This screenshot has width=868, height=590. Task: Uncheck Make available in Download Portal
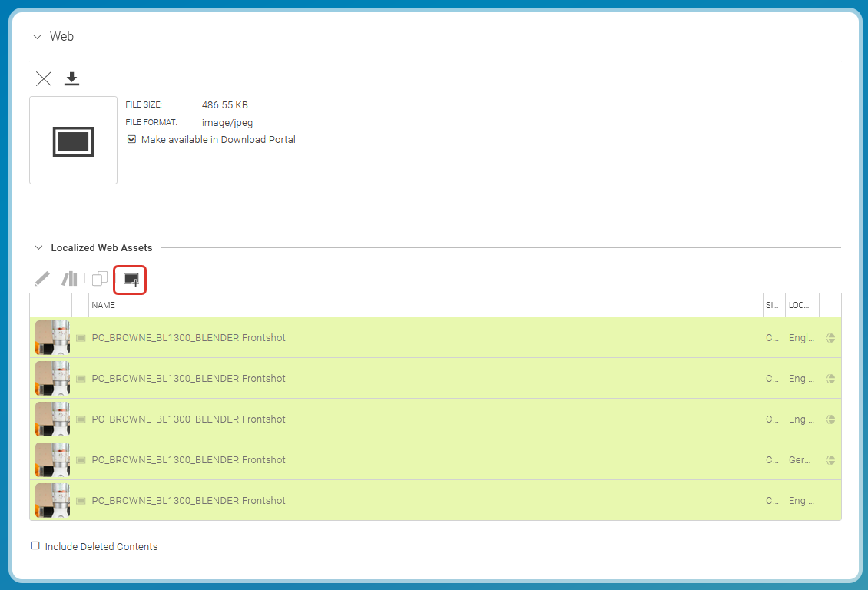click(x=132, y=140)
